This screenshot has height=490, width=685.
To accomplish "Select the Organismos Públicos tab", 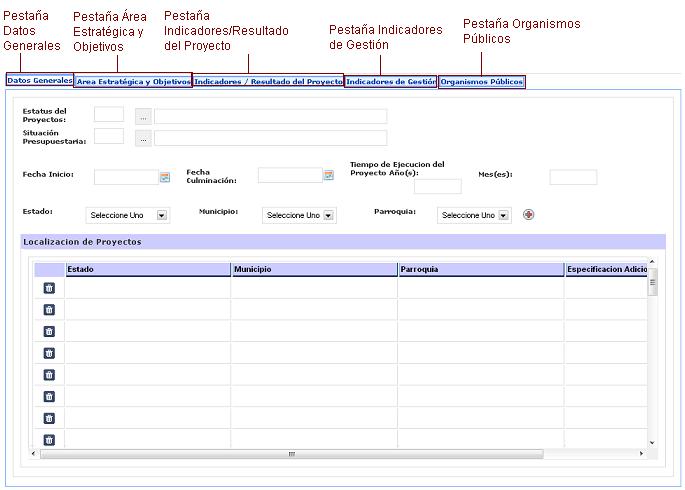I will click(481, 81).
